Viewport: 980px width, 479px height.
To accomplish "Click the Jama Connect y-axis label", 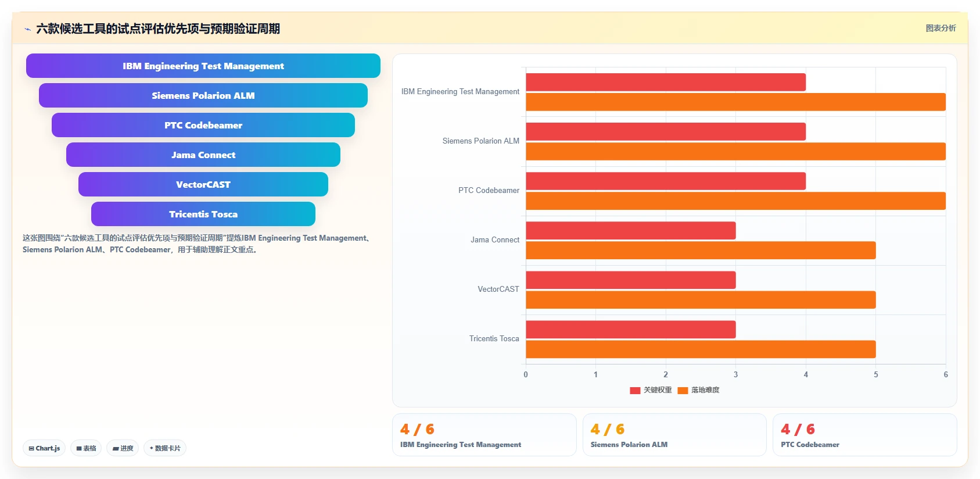I will (495, 239).
